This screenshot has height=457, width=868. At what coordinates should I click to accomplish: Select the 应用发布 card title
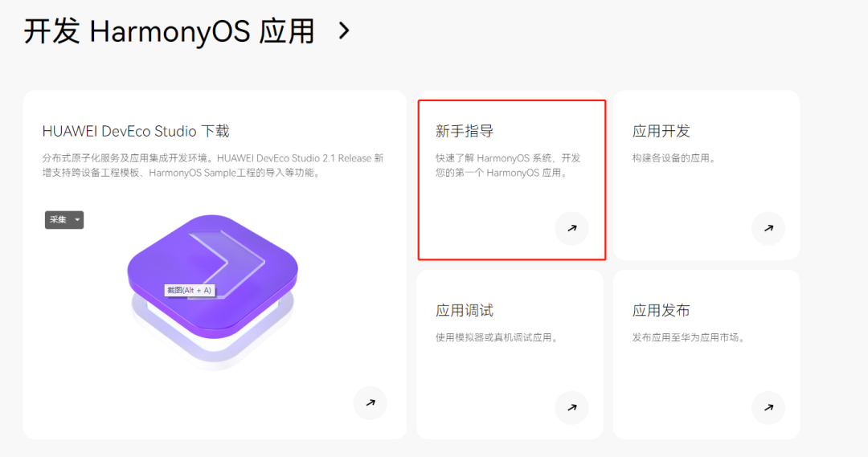tap(661, 310)
